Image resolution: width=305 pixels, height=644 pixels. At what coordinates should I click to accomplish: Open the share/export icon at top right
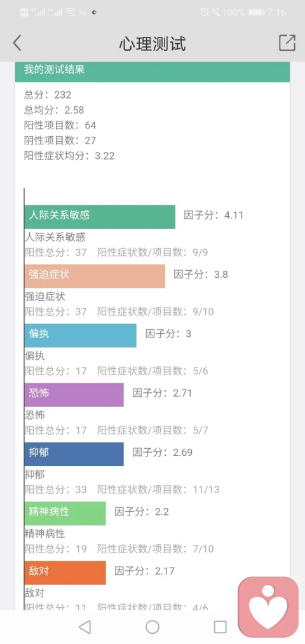pos(287,43)
